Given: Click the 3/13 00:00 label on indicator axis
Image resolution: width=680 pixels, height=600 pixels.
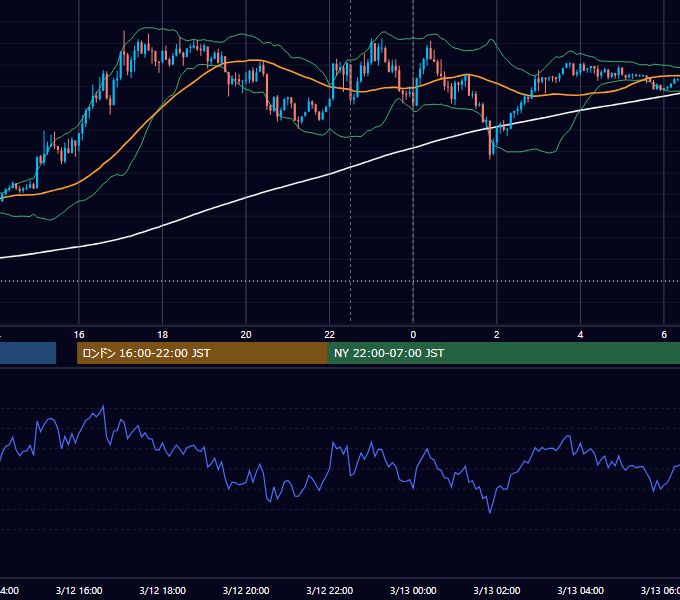Looking at the screenshot, I should coord(413,590).
